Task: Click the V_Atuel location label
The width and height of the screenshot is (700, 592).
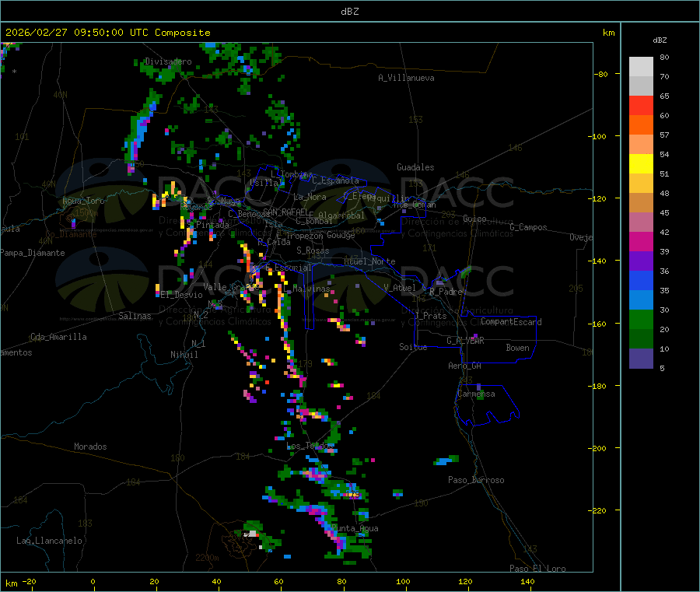Action: 400,288
